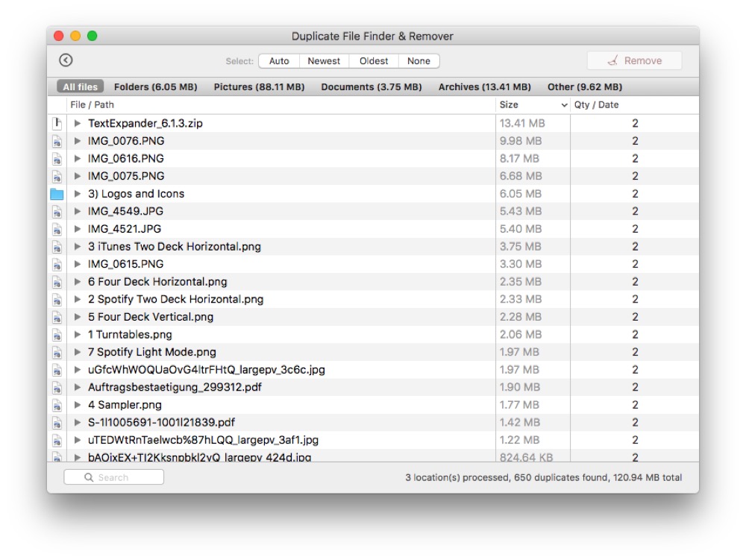Expand the TextExpander_6.1.3.zip duplicate group

tap(78, 124)
